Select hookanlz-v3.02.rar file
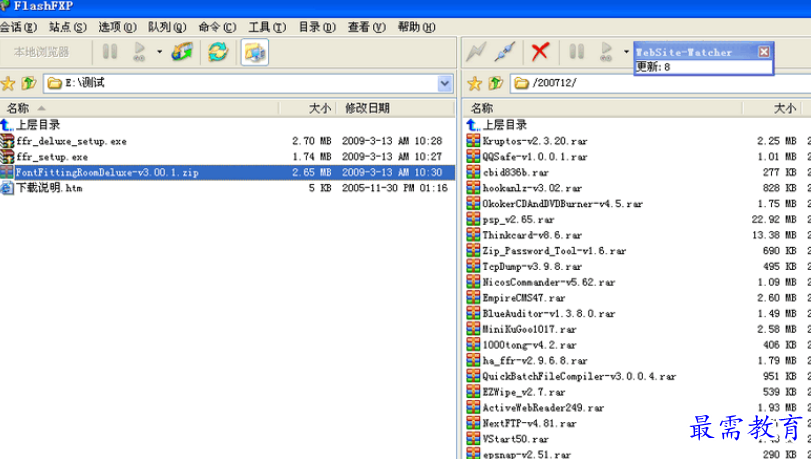811x459 pixels. click(x=532, y=188)
